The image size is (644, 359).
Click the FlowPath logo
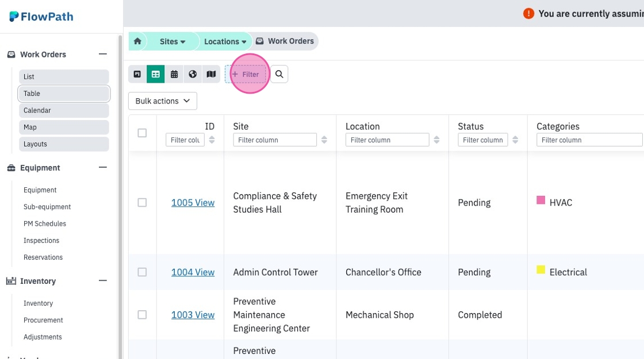[41, 17]
